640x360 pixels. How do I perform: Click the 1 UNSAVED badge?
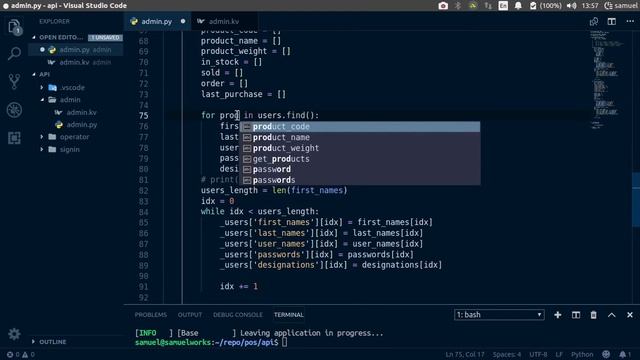(105, 38)
